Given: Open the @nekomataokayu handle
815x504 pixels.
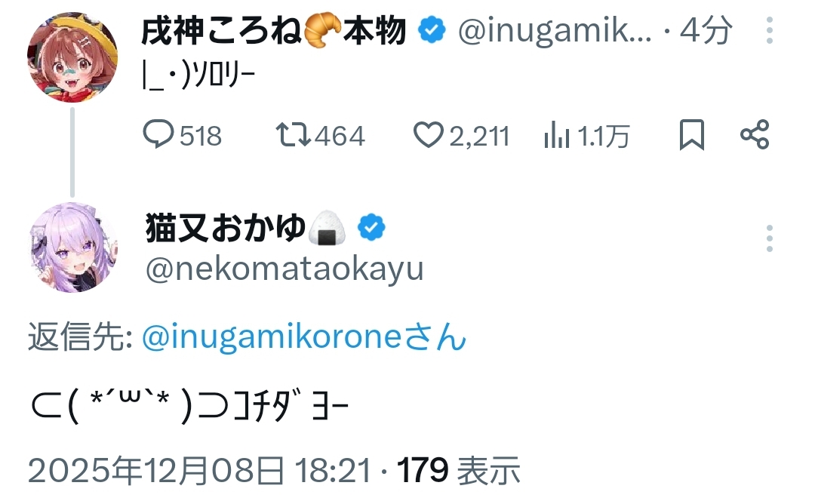Looking at the screenshot, I should [x=284, y=269].
